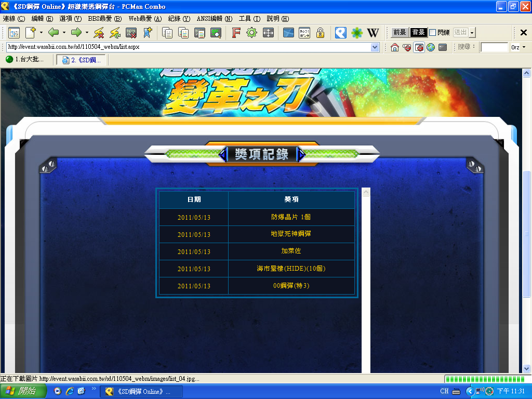Click the previous arrow left of 獎項記錄
532x399 pixels.
223,154
